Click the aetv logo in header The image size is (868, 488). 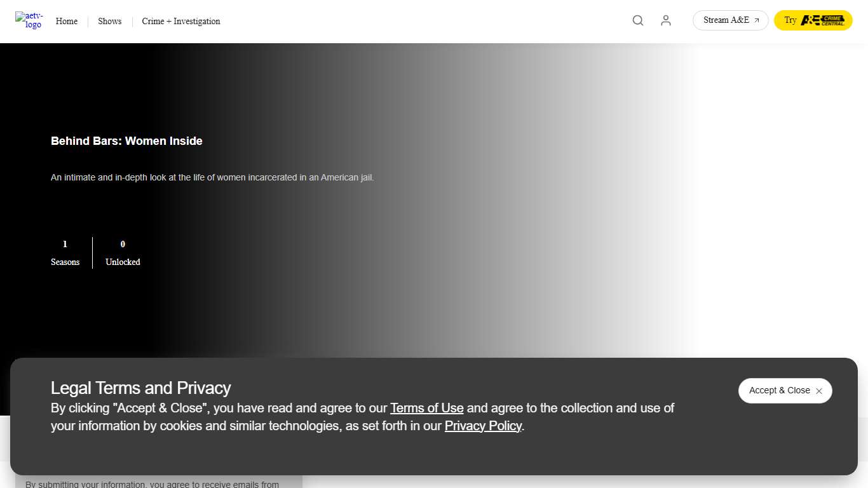29,20
